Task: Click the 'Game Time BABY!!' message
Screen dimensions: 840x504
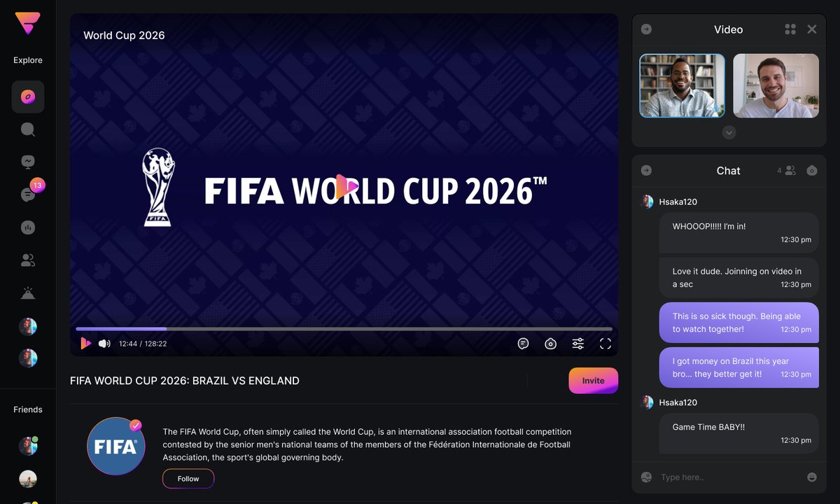Action: (738, 433)
